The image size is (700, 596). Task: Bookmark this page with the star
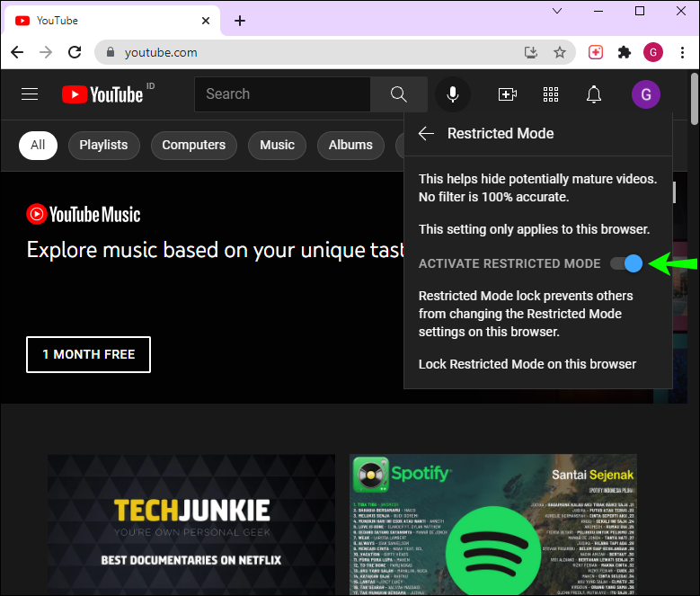[560, 52]
